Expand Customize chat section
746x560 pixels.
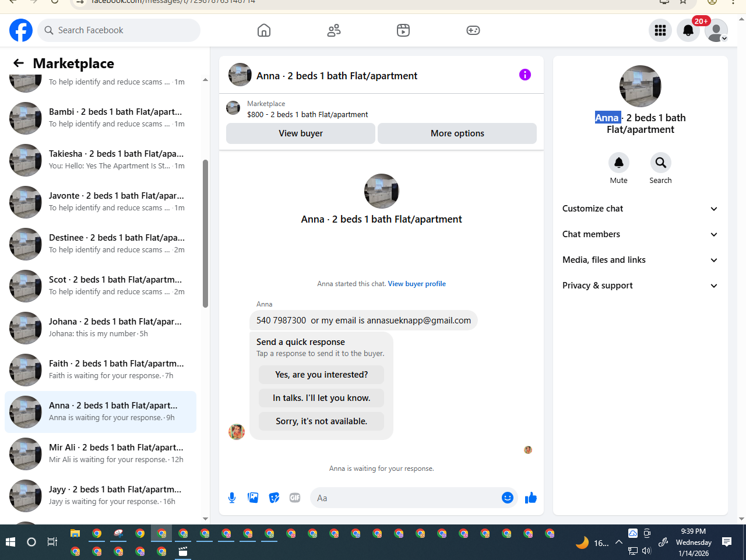coord(640,209)
